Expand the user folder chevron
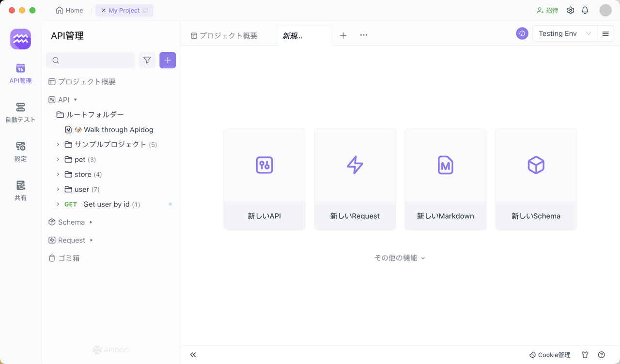The height and width of the screenshot is (364, 620). pos(58,189)
